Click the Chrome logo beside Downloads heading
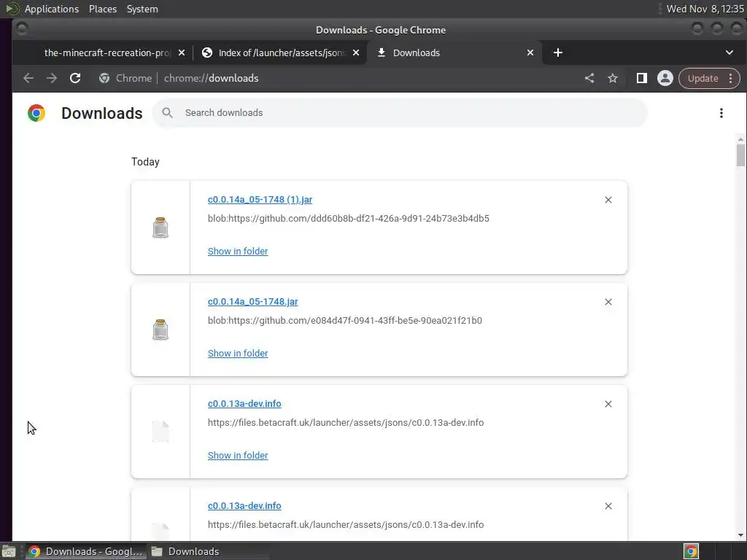 [36, 113]
